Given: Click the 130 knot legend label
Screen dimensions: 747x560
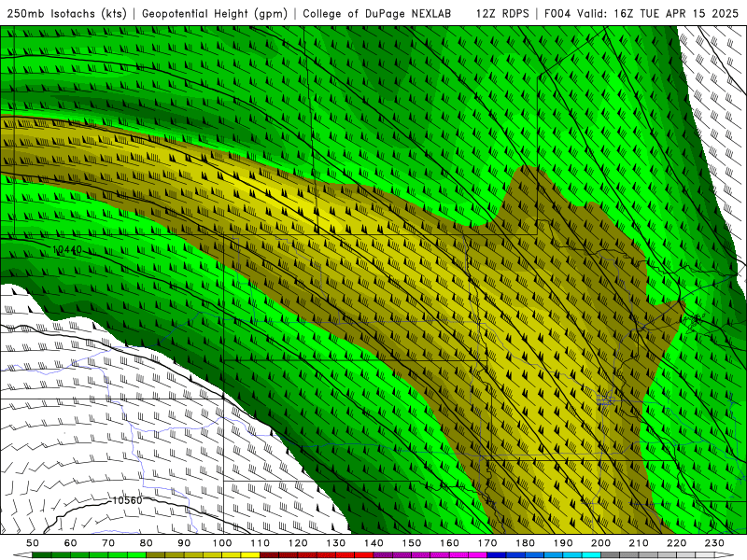Looking at the screenshot, I should (x=336, y=543).
